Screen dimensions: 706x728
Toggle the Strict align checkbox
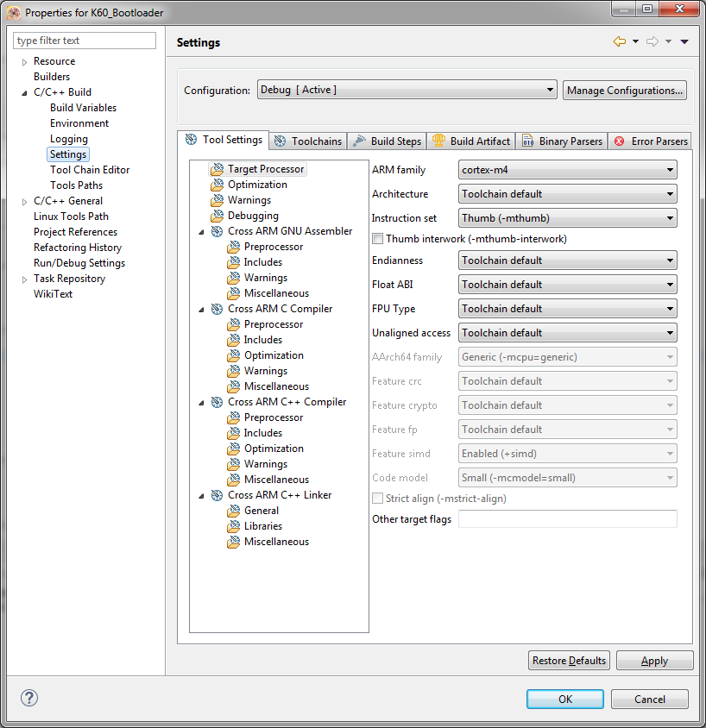click(378, 499)
